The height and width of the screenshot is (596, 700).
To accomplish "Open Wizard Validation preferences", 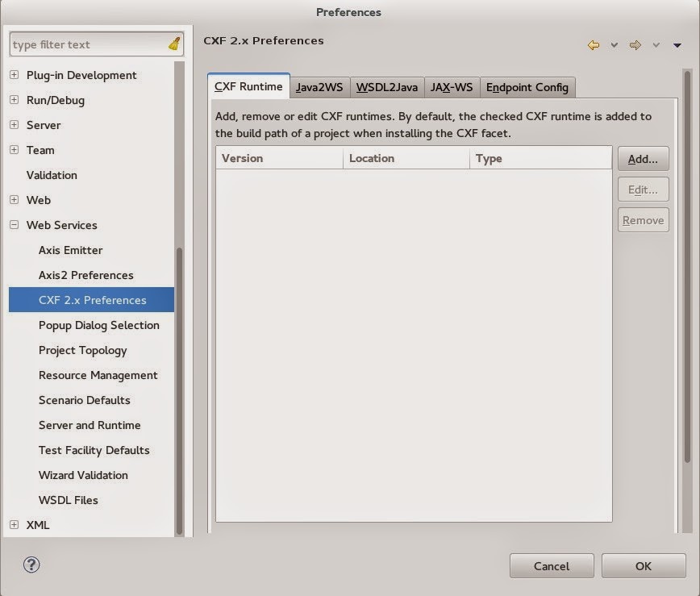I will tap(83, 475).
